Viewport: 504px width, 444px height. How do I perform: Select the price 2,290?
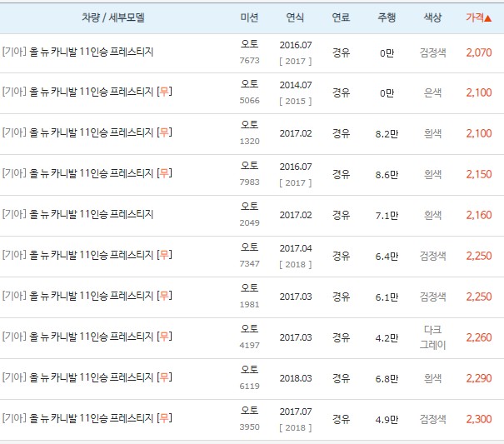click(x=479, y=378)
